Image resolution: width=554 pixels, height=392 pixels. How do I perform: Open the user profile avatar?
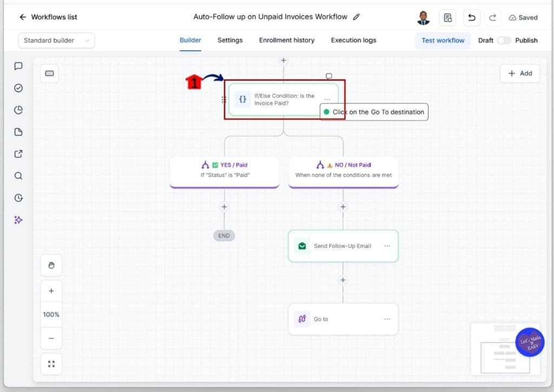click(x=423, y=18)
